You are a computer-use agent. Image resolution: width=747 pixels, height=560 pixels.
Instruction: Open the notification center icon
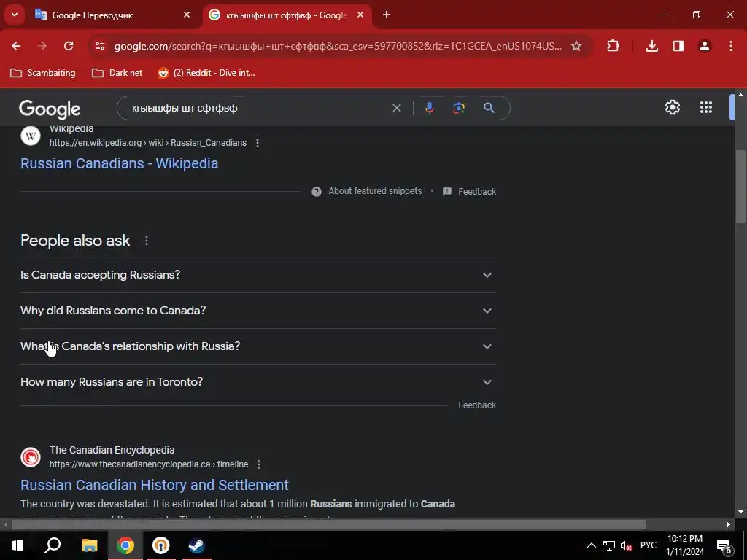click(x=724, y=545)
